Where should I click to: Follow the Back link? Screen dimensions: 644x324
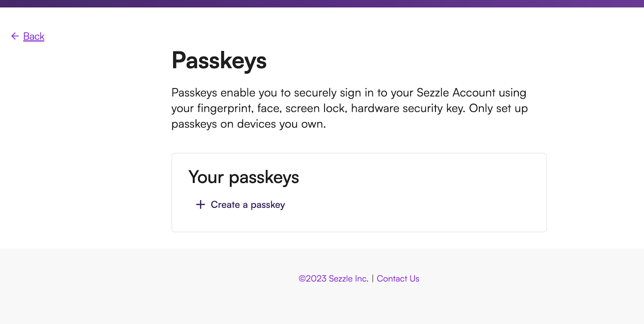tap(34, 37)
